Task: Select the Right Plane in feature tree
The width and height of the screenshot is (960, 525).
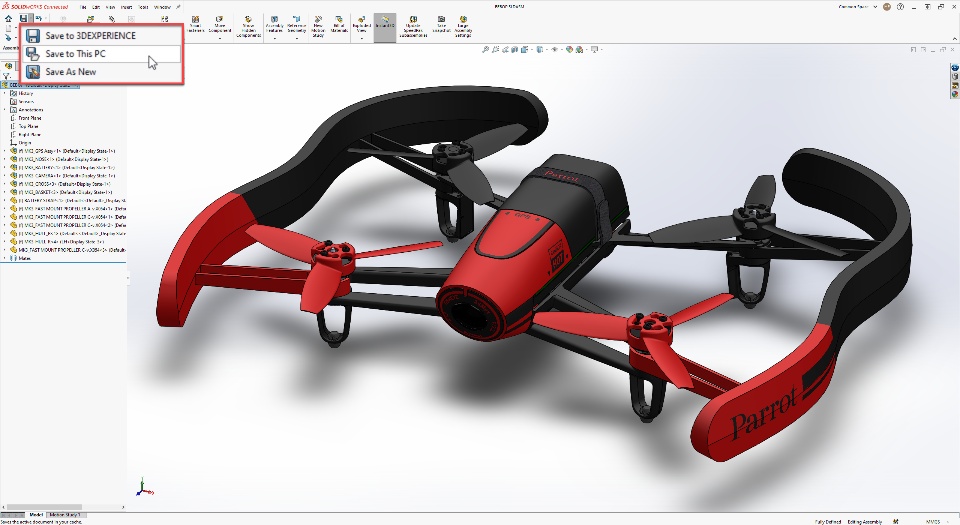Action: point(29,135)
